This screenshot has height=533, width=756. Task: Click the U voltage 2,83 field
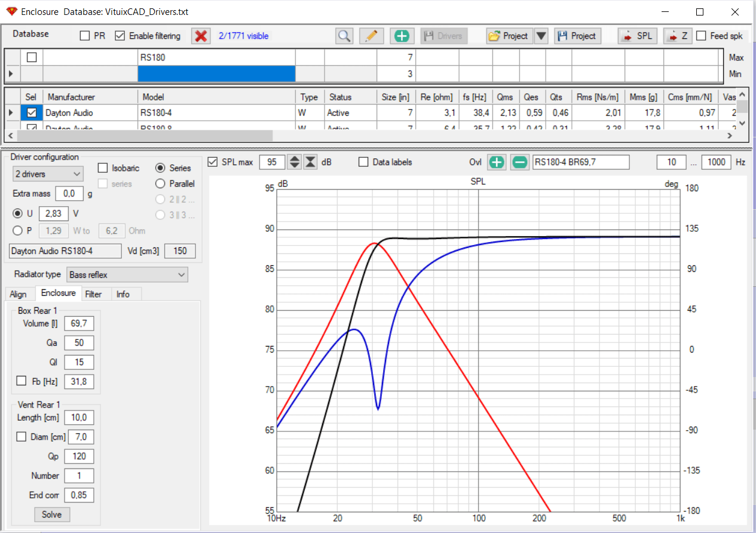click(x=54, y=213)
